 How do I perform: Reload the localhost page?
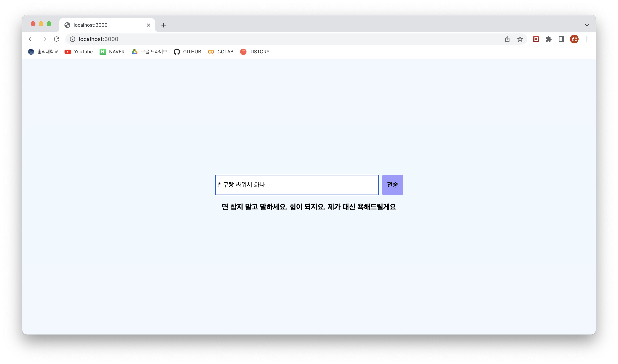coord(57,39)
